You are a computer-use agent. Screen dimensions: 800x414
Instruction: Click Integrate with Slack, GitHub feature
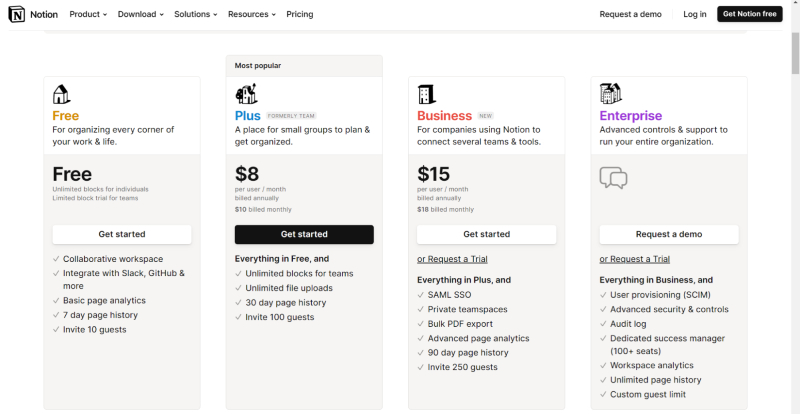tap(124, 280)
